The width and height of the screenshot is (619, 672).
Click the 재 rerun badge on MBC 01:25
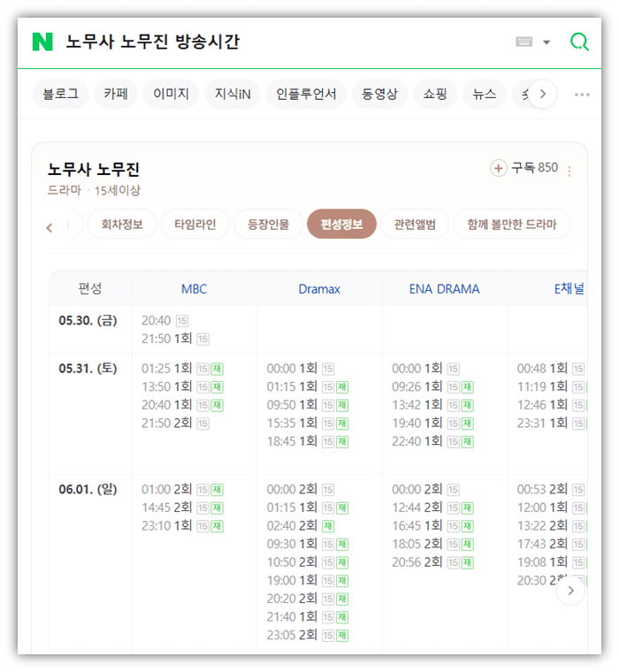(217, 369)
